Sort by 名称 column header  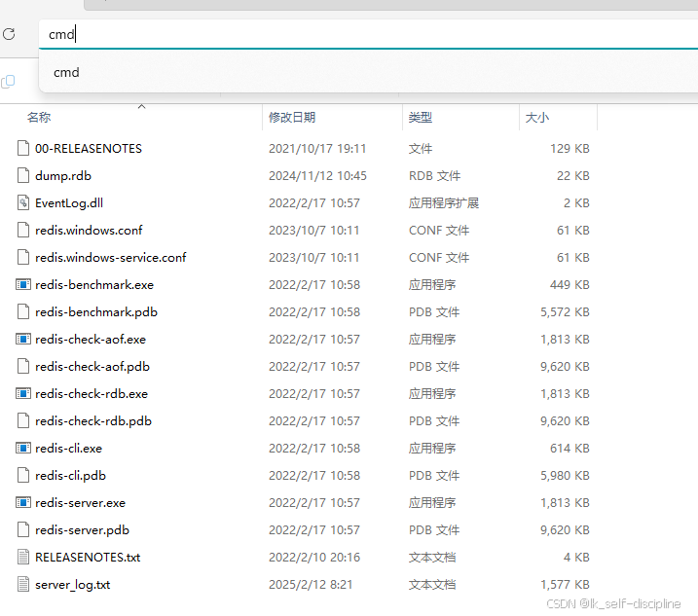(39, 118)
